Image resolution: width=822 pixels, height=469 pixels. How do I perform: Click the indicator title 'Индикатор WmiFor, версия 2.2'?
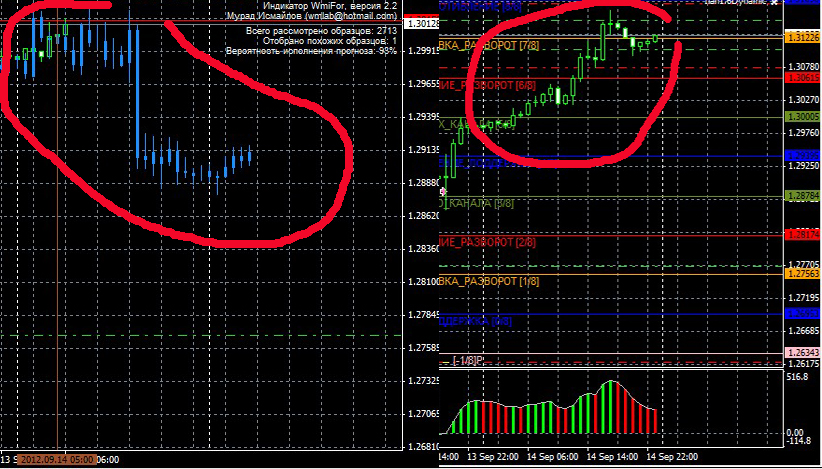(x=329, y=6)
